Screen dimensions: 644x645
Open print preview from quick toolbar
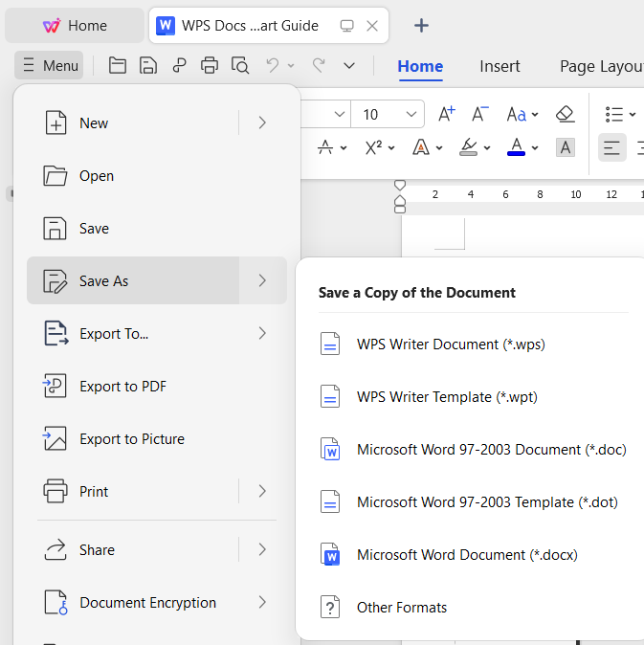240,65
